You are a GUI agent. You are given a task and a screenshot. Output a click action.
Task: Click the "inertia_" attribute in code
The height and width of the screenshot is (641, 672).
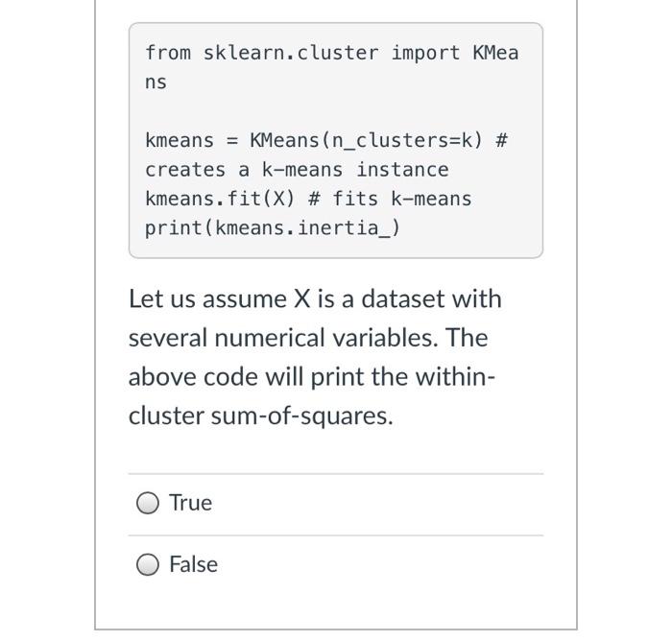pos(344,228)
